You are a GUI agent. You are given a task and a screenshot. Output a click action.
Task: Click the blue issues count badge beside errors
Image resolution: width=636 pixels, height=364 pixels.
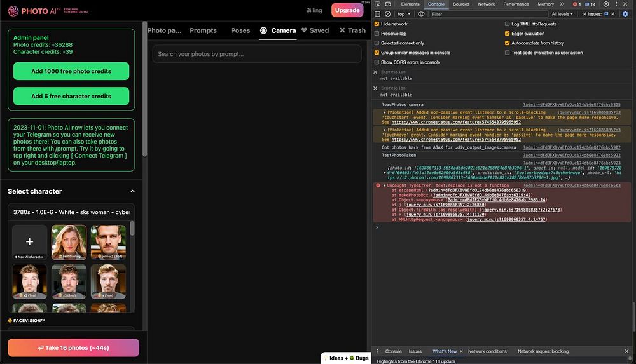coord(590,4)
